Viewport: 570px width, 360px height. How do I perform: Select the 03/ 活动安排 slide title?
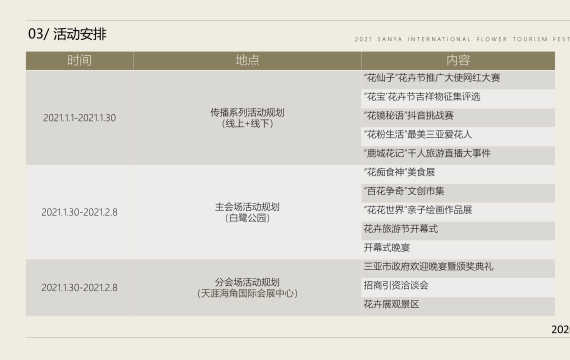[x=67, y=34]
